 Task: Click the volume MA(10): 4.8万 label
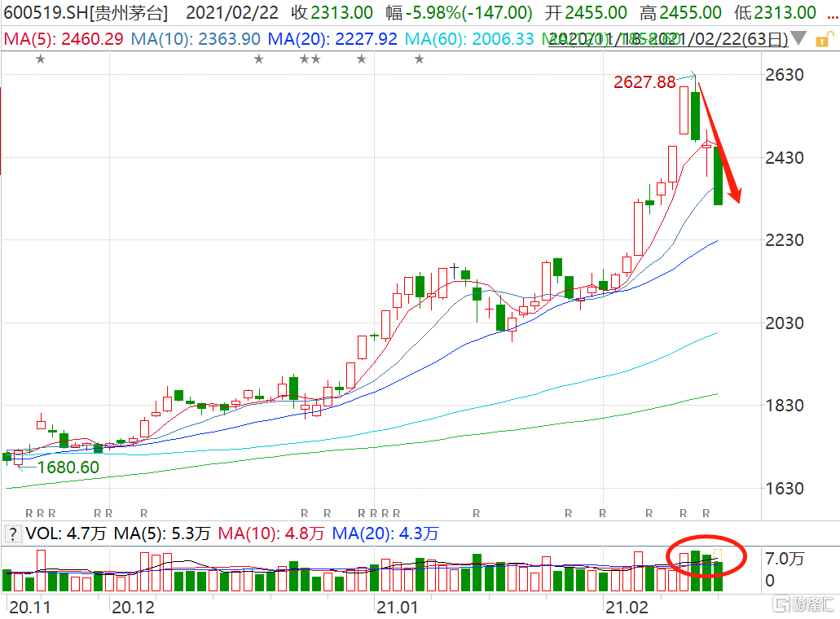click(x=271, y=533)
